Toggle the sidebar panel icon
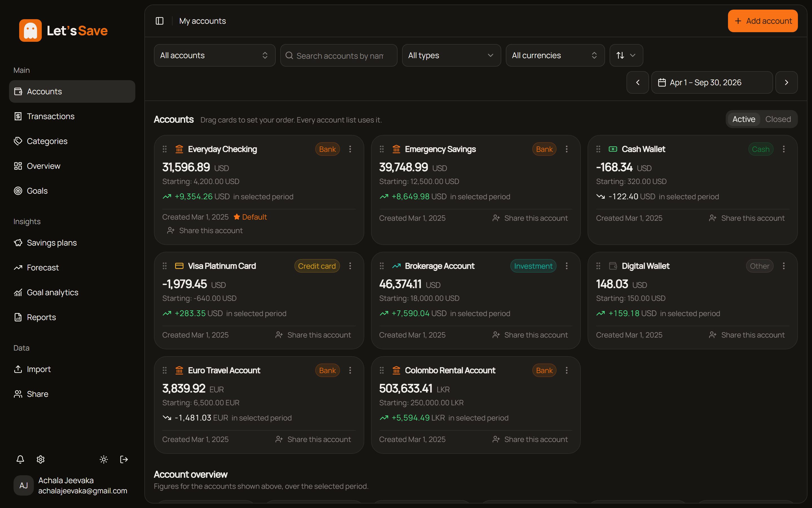The height and width of the screenshot is (508, 812). coord(160,21)
